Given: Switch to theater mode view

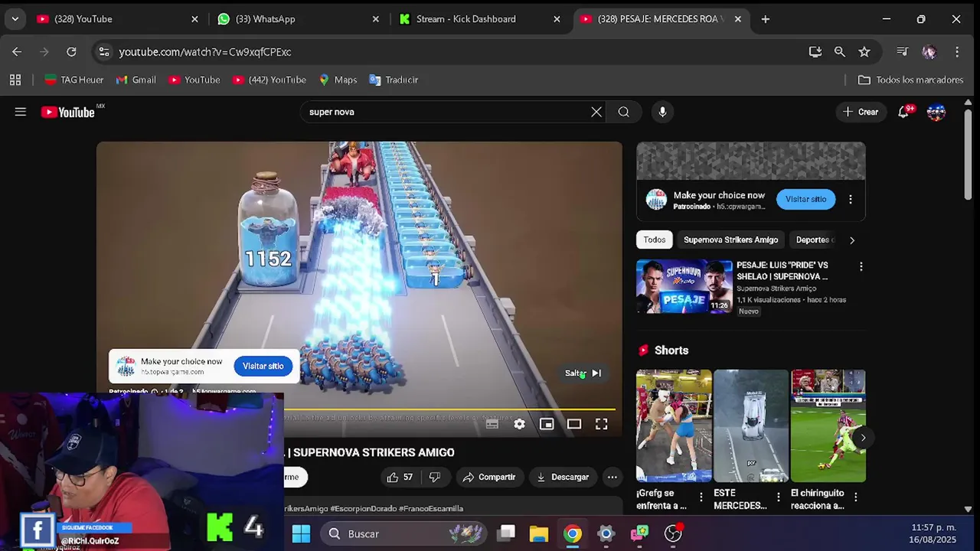Looking at the screenshot, I should click(574, 424).
